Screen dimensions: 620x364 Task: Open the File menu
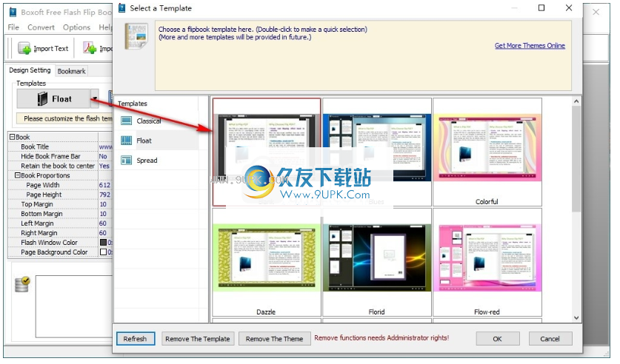(13, 27)
